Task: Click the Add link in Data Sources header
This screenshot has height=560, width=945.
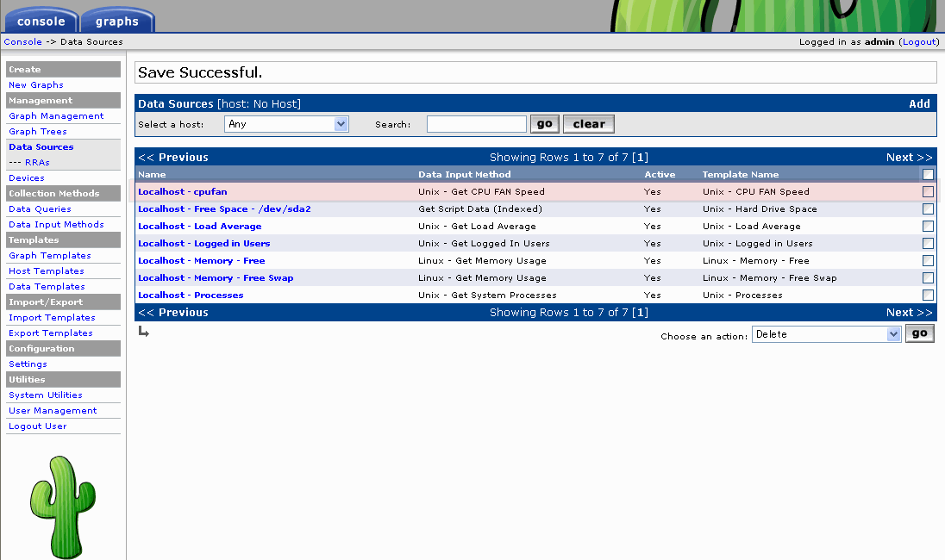Action: (x=919, y=104)
